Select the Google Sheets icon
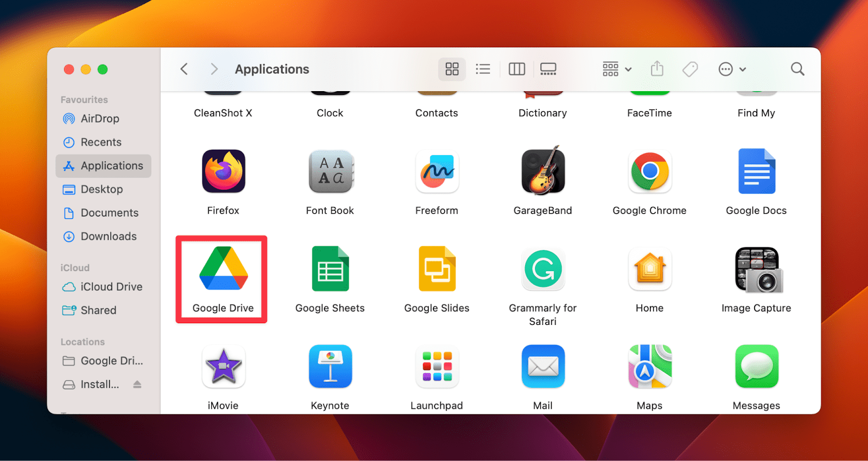The width and height of the screenshot is (868, 461). pyautogui.click(x=330, y=269)
